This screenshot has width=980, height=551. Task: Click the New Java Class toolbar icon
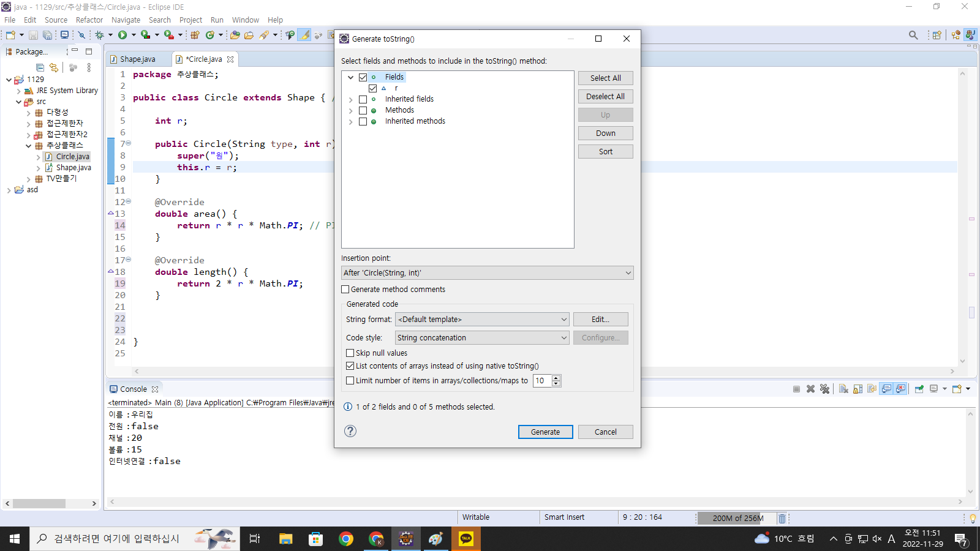pyautogui.click(x=210, y=35)
